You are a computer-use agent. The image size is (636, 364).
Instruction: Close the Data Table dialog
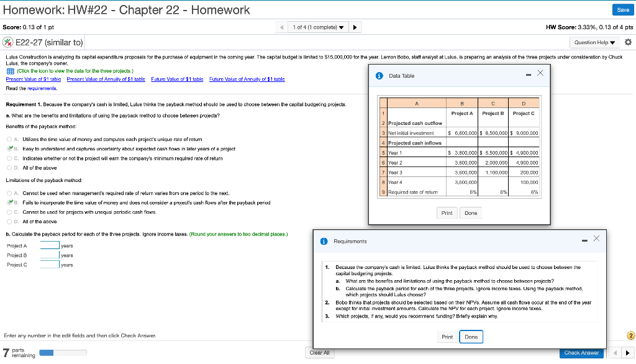540,73
